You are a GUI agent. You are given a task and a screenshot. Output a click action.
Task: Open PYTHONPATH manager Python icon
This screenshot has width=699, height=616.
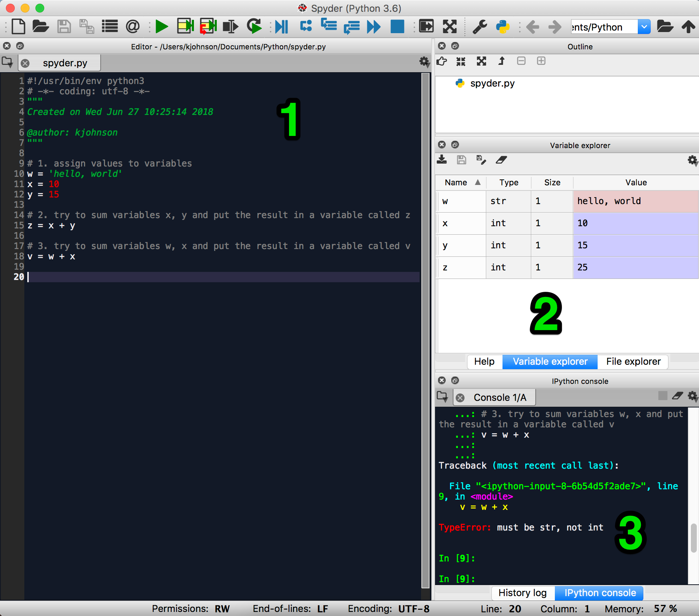click(503, 27)
